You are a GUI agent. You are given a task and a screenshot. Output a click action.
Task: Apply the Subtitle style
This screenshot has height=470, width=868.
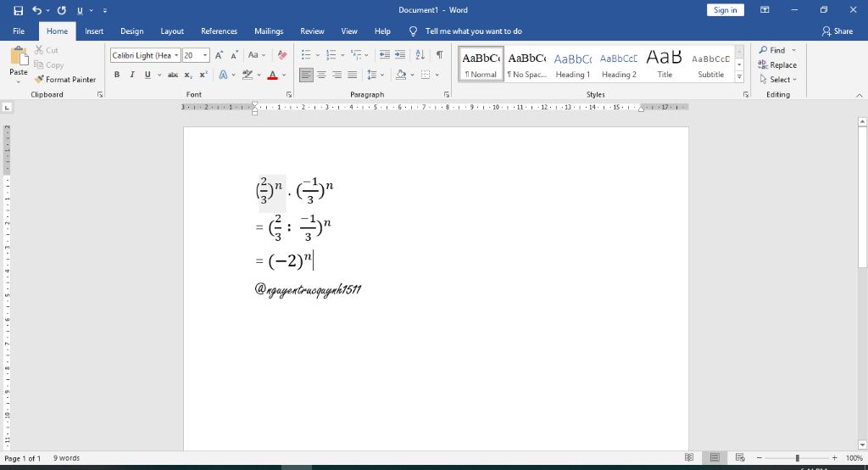[711, 64]
